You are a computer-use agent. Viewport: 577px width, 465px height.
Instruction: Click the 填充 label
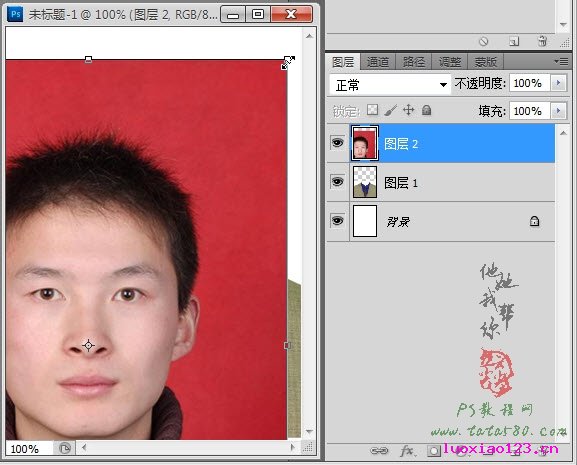coord(492,111)
